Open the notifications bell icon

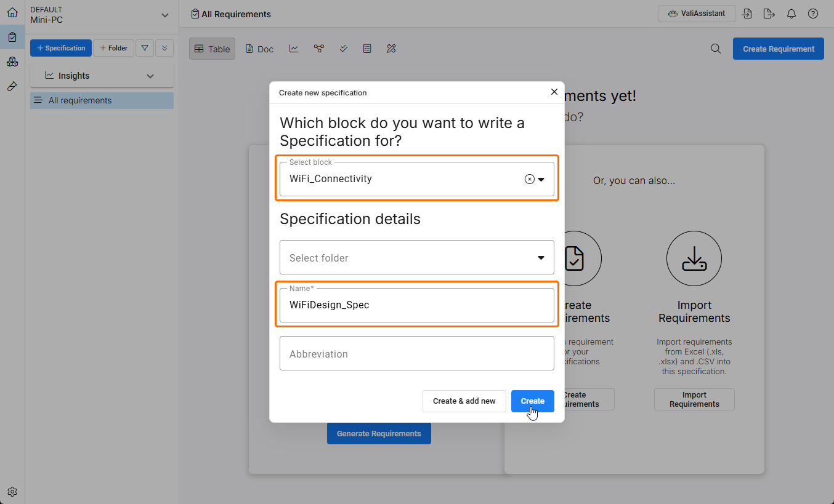coord(791,14)
